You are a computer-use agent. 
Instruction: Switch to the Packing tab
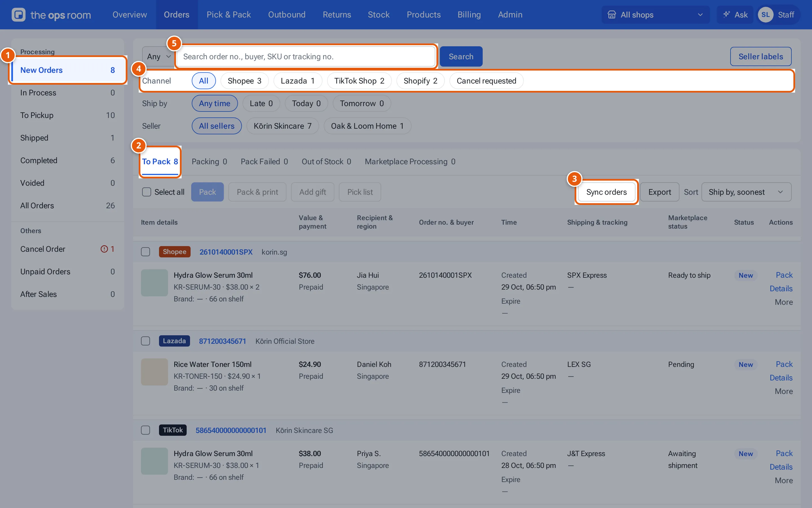point(209,162)
